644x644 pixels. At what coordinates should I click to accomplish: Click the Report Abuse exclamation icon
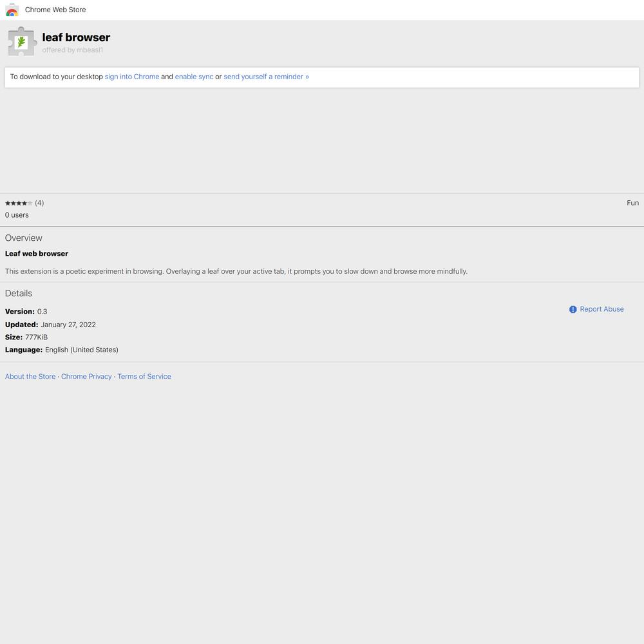[573, 309]
